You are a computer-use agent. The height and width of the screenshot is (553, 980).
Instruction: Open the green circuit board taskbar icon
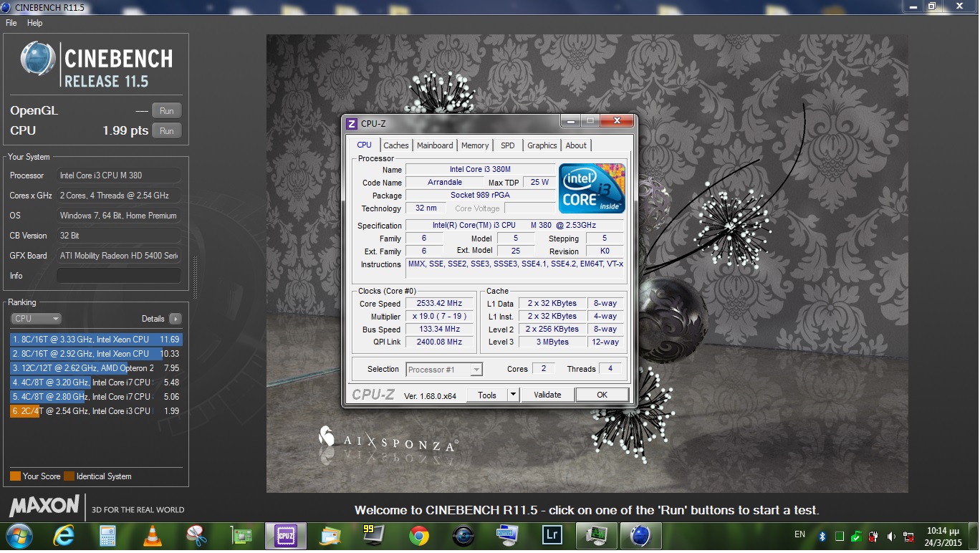coord(241,536)
